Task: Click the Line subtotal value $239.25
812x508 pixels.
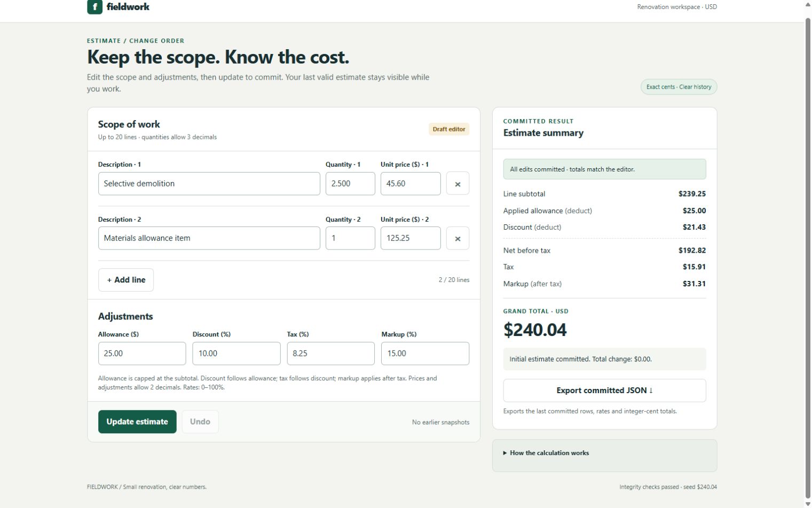Action: pyautogui.click(x=692, y=194)
